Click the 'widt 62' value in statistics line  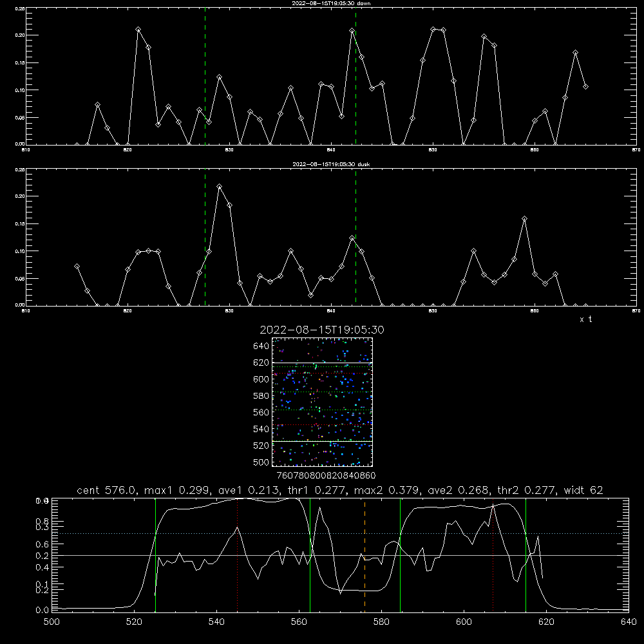tap(583, 490)
